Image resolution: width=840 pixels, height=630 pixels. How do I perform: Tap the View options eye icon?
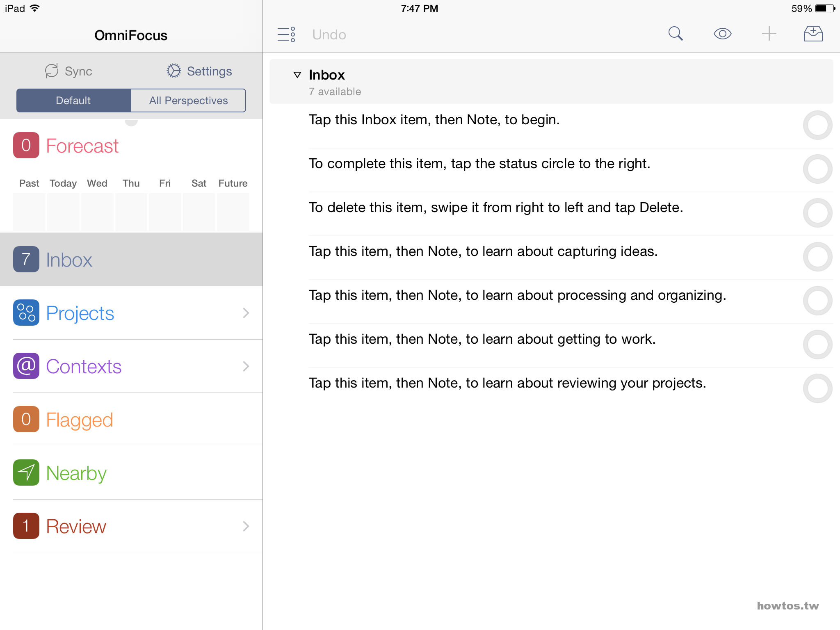pyautogui.click(x=722, y=34)
